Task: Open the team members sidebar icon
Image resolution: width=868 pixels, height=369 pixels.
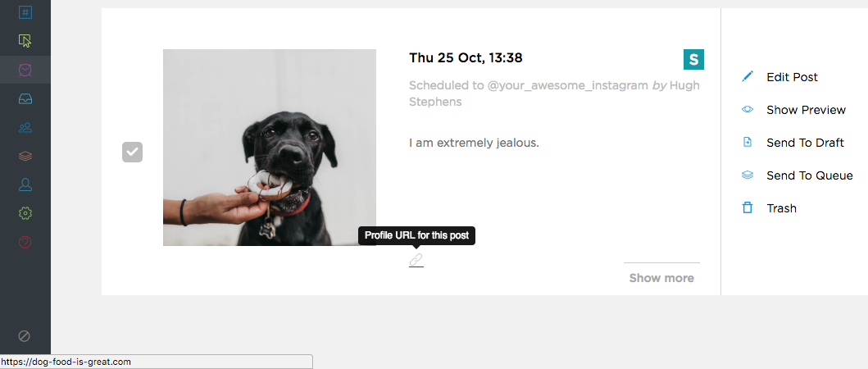Action: tap(25, 127)
